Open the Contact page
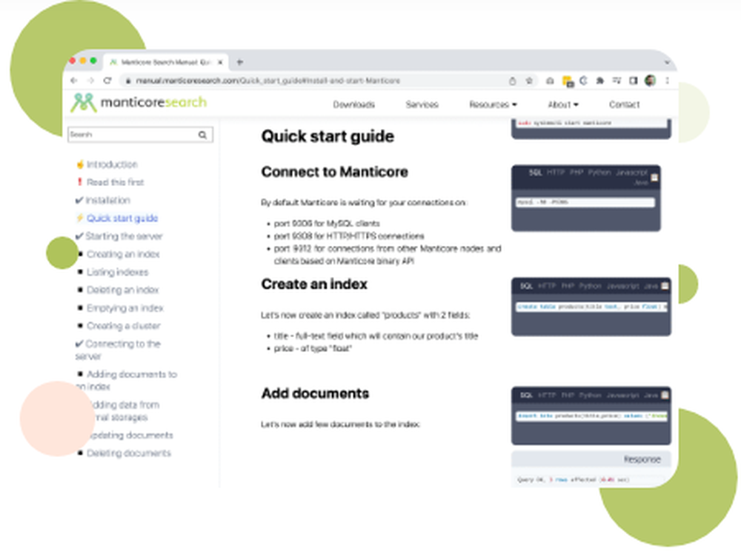Viewport: 741px width, 560px height. tap(624, 104)
